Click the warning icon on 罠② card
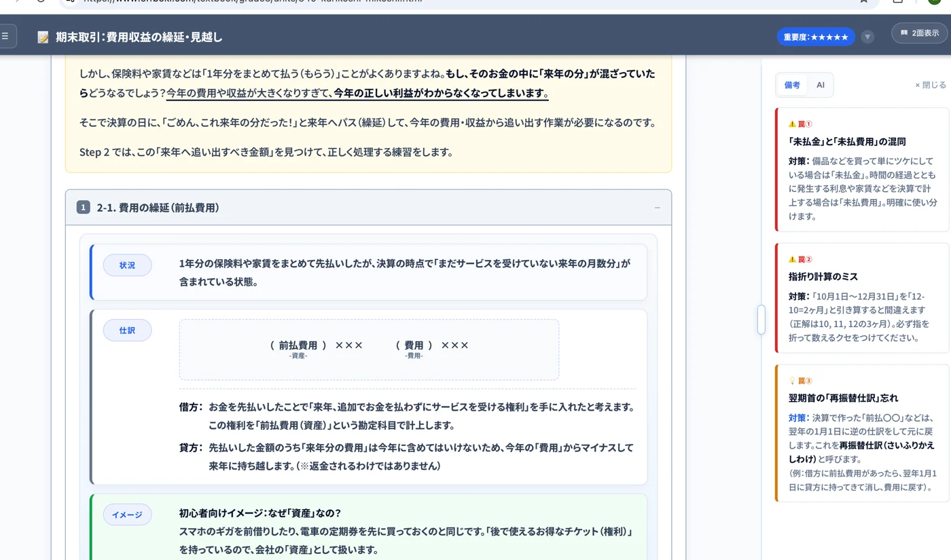The width and height of the screenshot is (951, 560). (792, 259)
